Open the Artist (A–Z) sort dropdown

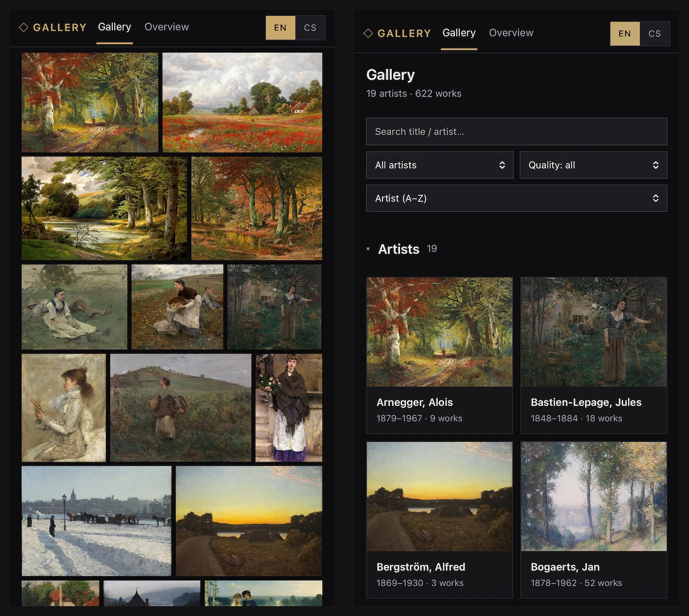(x=517, y=198)
